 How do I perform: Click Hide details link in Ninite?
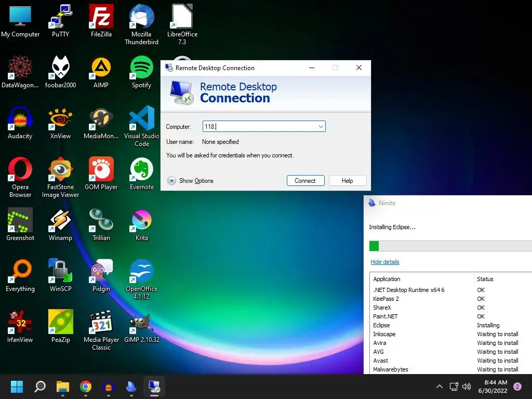click(x=385, y=262)
